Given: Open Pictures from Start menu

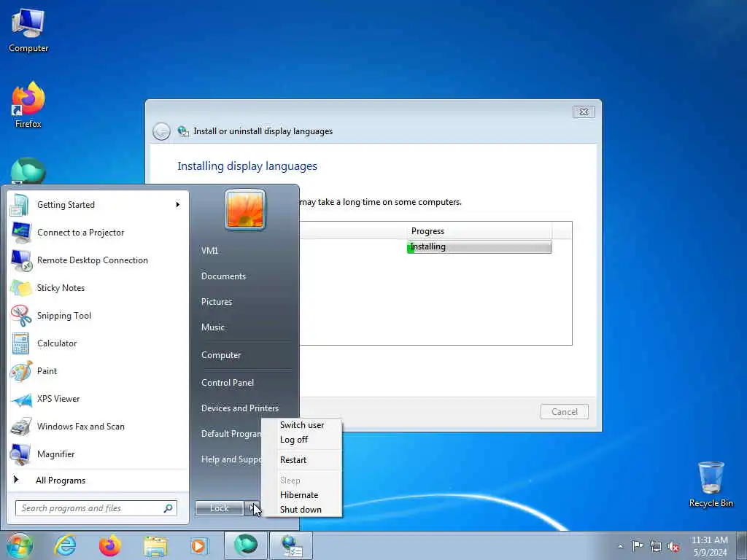Looking at the screenshot, I should click(x=217, y=302).
